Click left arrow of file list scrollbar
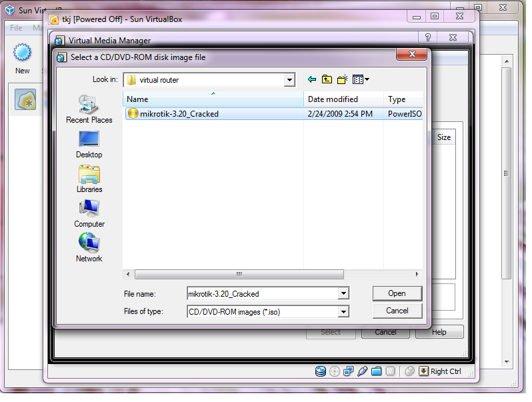Image resolution: width=532 pixels, height=402 pixels. point(128,274)
